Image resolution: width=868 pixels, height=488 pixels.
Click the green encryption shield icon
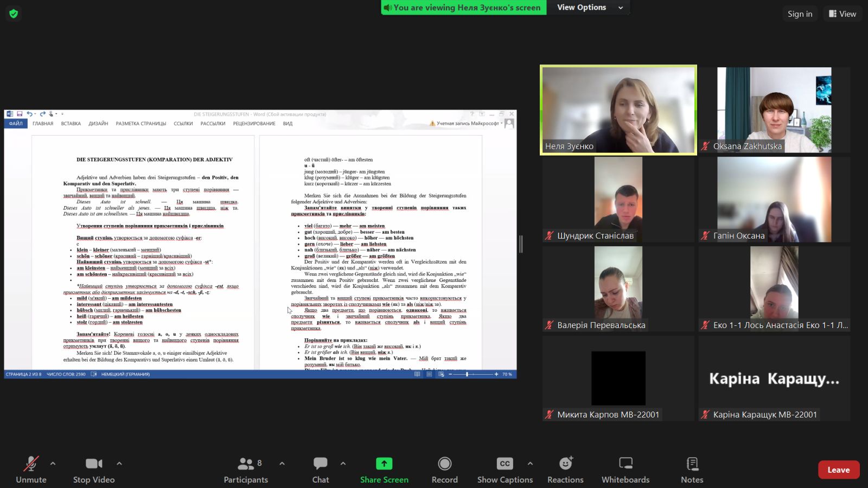tap(14, 14)
